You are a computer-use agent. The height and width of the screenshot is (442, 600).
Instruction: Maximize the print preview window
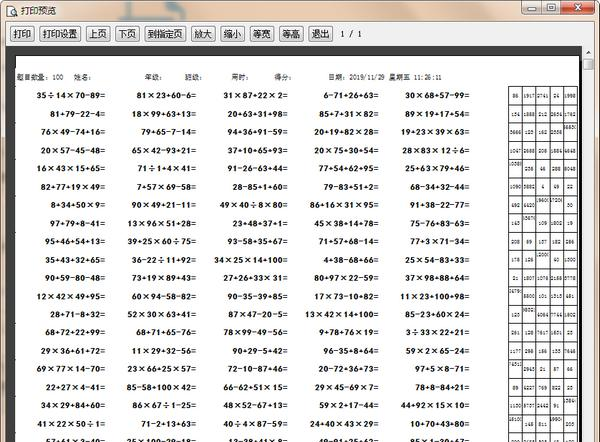(x=551, y=8)
